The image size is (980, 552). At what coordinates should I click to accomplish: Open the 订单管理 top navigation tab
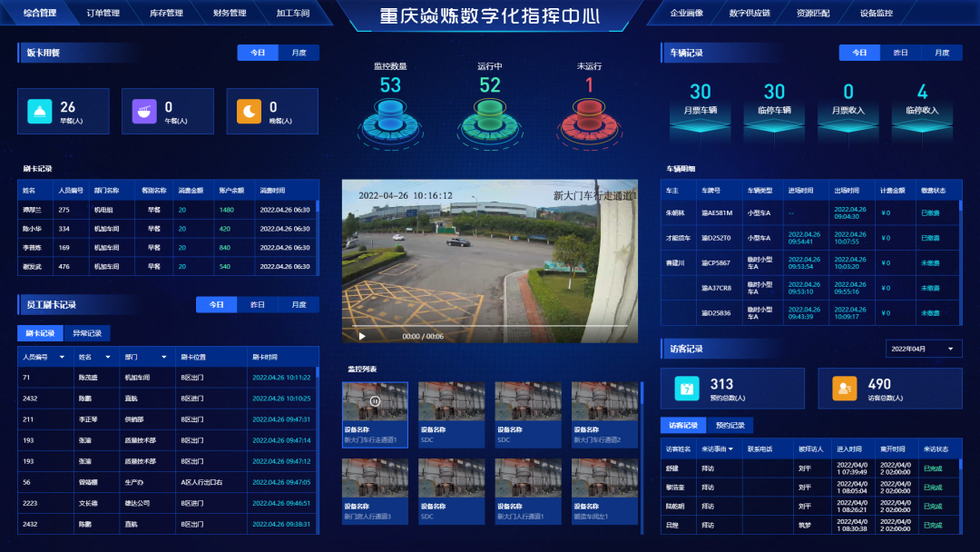tap(103, 14)
